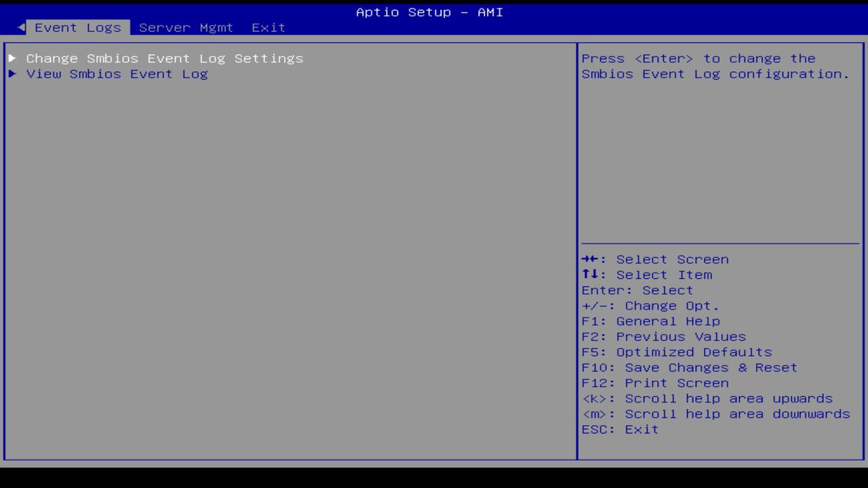The width and height of the screenshot is (868, 488).
Task: Click the Select Item up-down arrows symbol
Action: (x=591, y=274)
